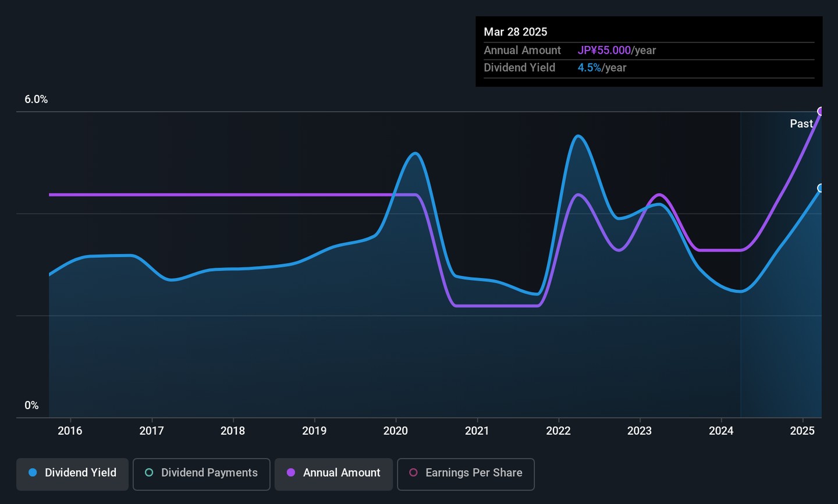Click the purple Annual Amount legend dot
This screenshot has height=504, width=838.
coord(291,473)
